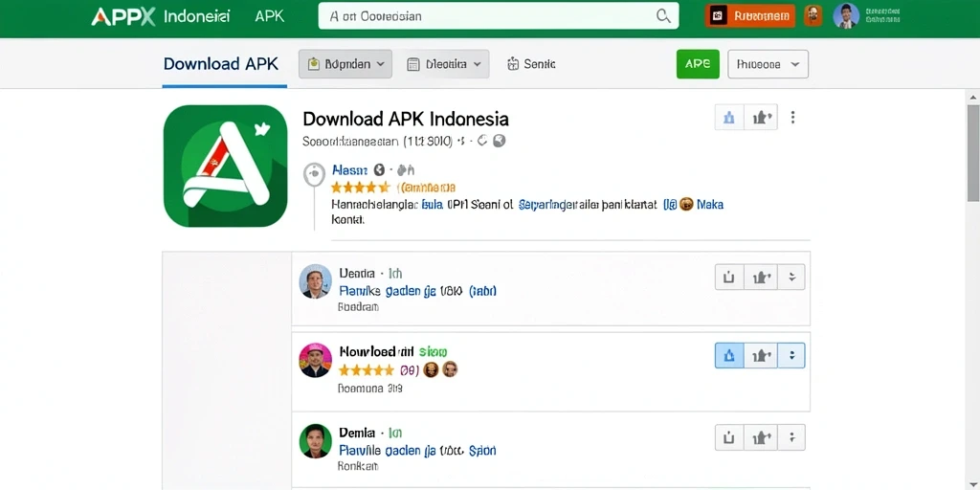Image resolution: width=980 pixels, height=490 pixels.
Task: Click second emoji face in middle post
Action: tap(451, 369)
